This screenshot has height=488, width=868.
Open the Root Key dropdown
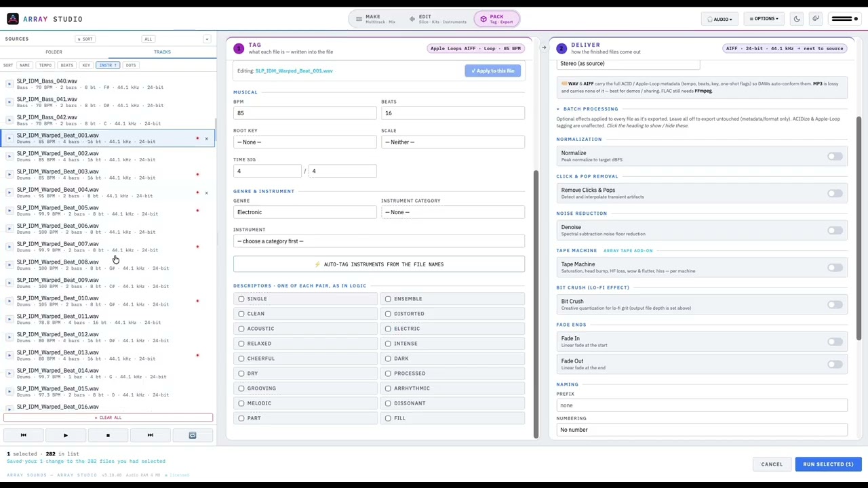(304, 142)
